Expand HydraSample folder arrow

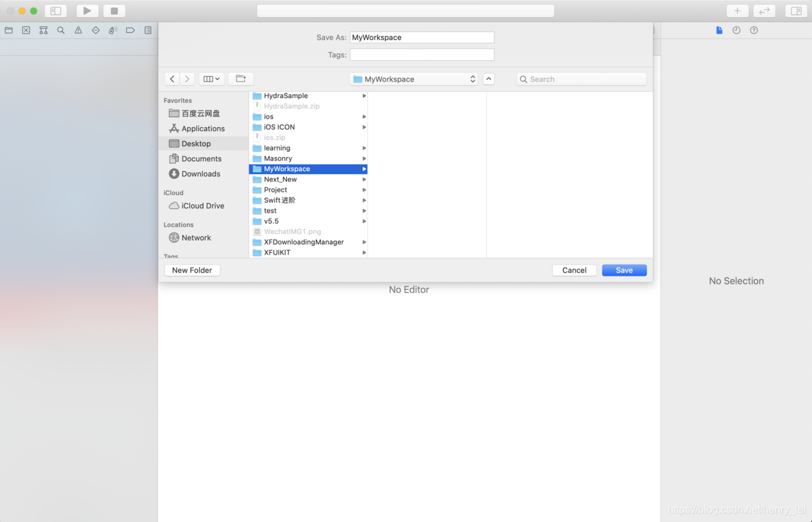(x=364, y=96)
